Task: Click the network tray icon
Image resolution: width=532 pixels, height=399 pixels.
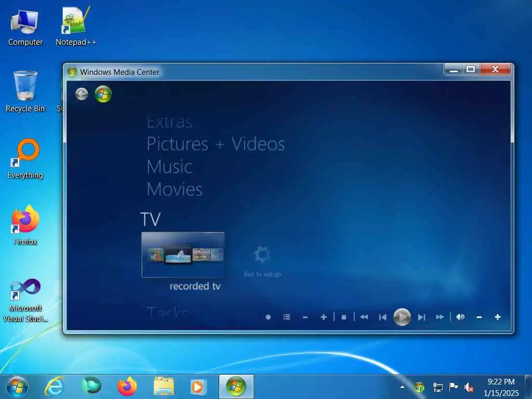Action: 437,387
